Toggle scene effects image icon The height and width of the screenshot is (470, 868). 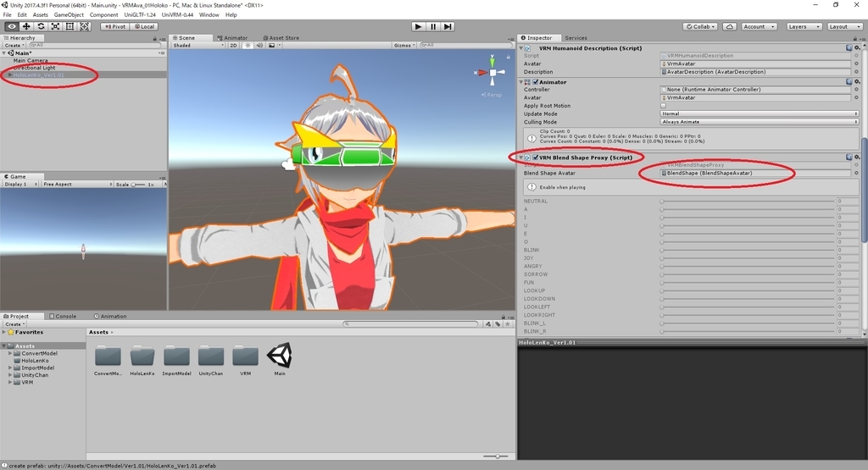[x=271, y=46]
